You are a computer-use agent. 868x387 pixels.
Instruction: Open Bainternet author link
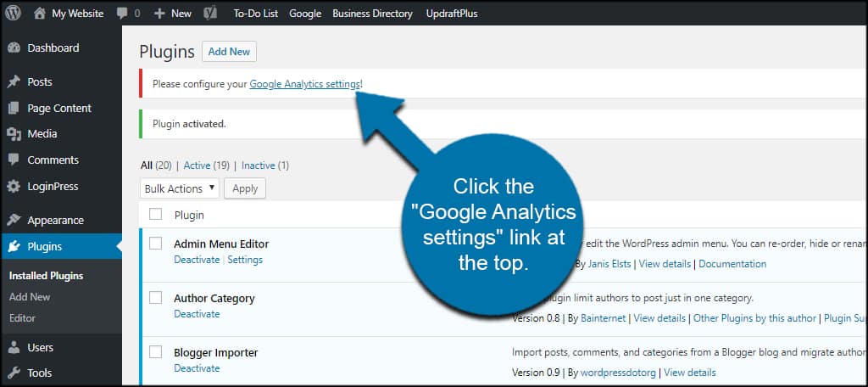click(603, 318)
